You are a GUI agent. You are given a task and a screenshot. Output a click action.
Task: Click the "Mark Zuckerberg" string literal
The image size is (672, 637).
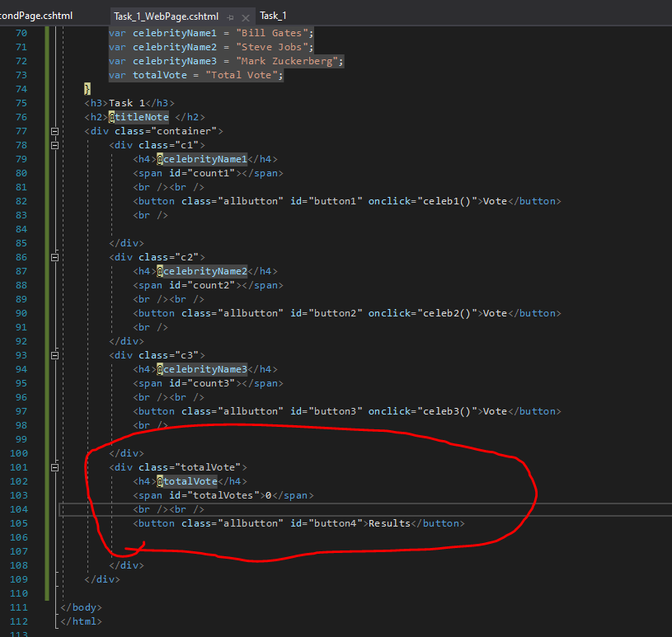289,61
